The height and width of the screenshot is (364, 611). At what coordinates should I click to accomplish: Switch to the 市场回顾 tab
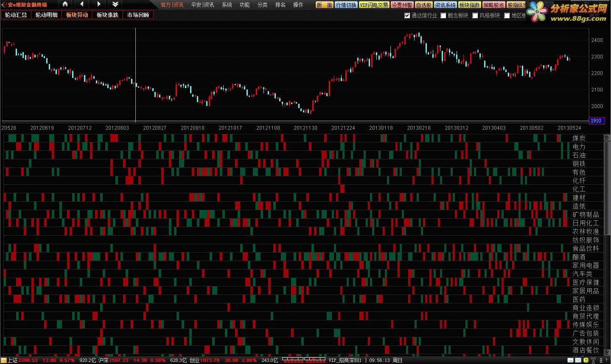[138, 15]
